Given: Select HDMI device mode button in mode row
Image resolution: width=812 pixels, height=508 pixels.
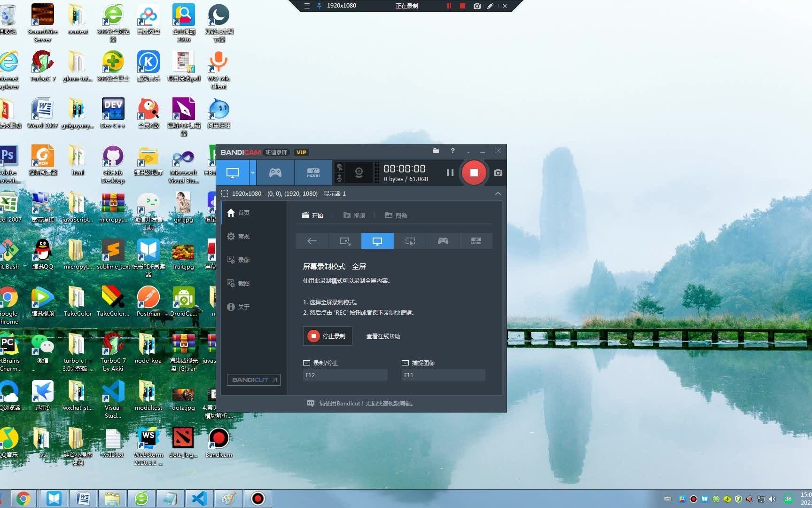Looking at the screenshot, I should coord(476,241).
